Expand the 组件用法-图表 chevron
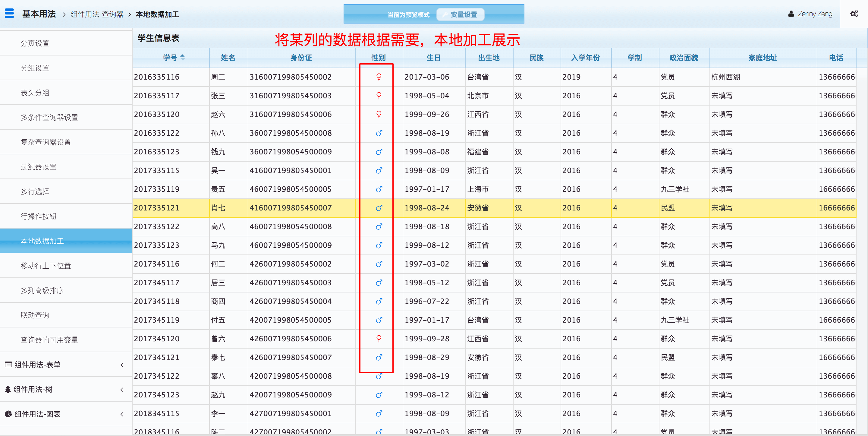This screenshot has width=868, height=436. (x=122, y=414)
